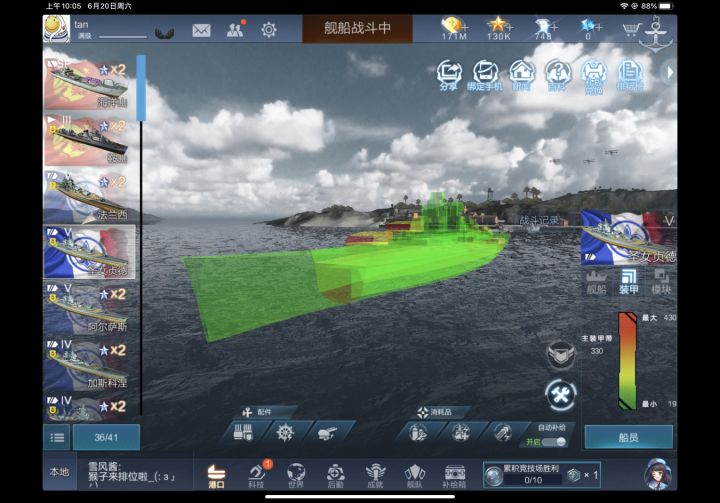Click the blue ship list scrollbar handle
This screenshot has height=503, width=720.
click(141, 88)
